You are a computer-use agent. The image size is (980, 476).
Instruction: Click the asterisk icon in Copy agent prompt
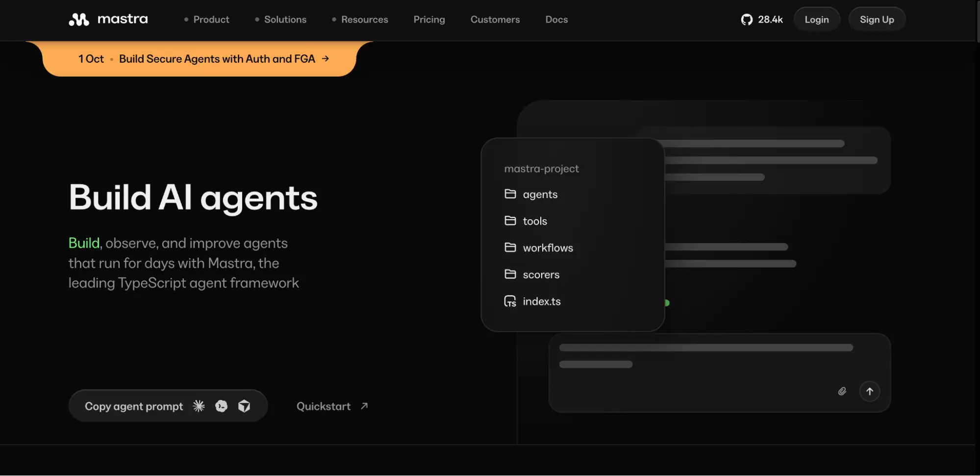coord(199,406)
